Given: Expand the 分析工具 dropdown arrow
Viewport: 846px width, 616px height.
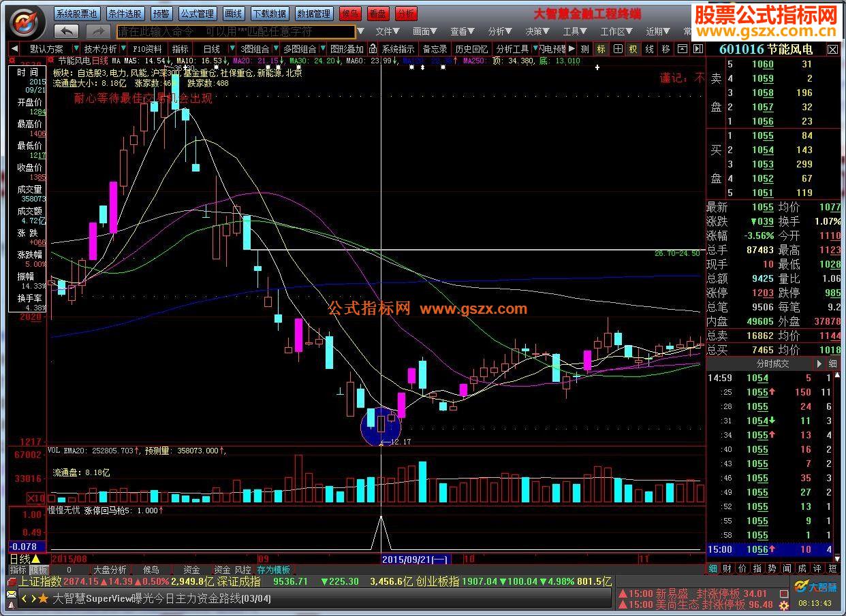Looking at the screenshot, I should click(x=535, y=49).
